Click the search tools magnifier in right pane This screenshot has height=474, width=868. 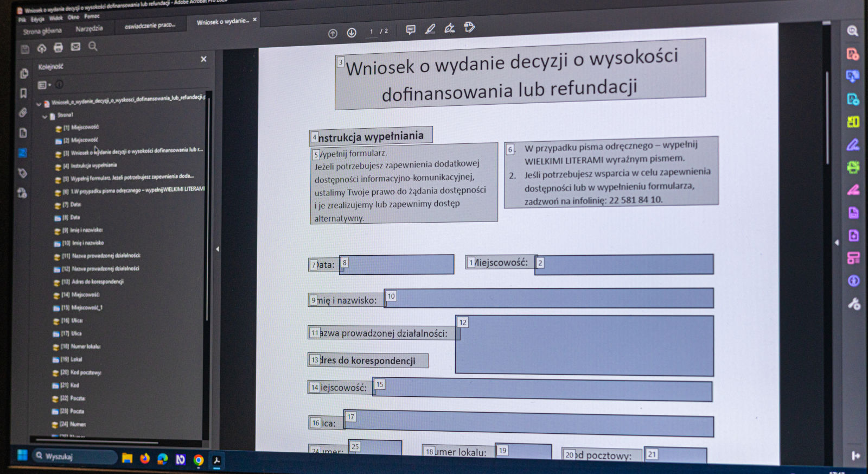[x=852, y=31]
